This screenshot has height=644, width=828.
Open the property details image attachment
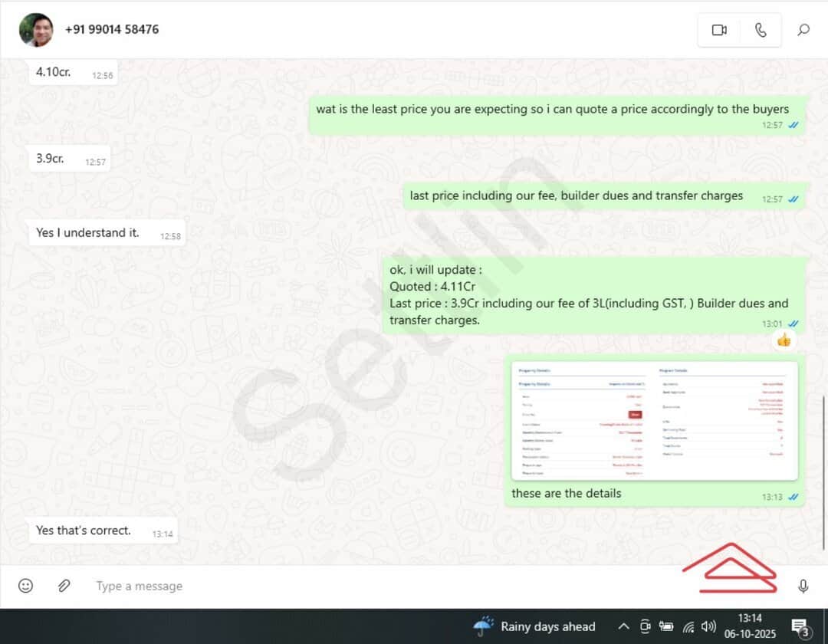coord(654,421)
